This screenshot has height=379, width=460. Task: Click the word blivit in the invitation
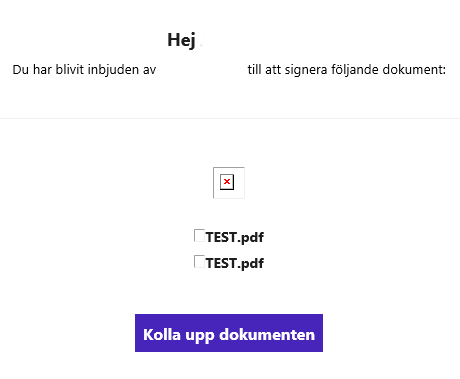point(70,70)
